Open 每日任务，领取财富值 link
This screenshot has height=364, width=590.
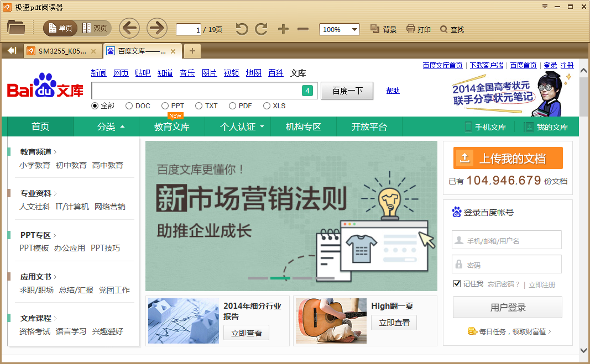pyautogui.click(x=509, y=331)
